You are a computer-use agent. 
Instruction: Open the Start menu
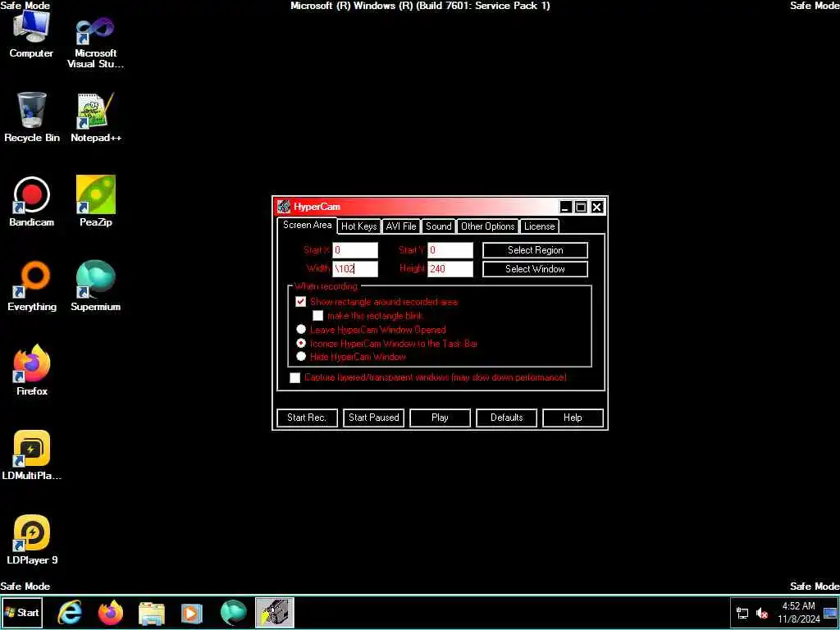click(x=22, y=613)
